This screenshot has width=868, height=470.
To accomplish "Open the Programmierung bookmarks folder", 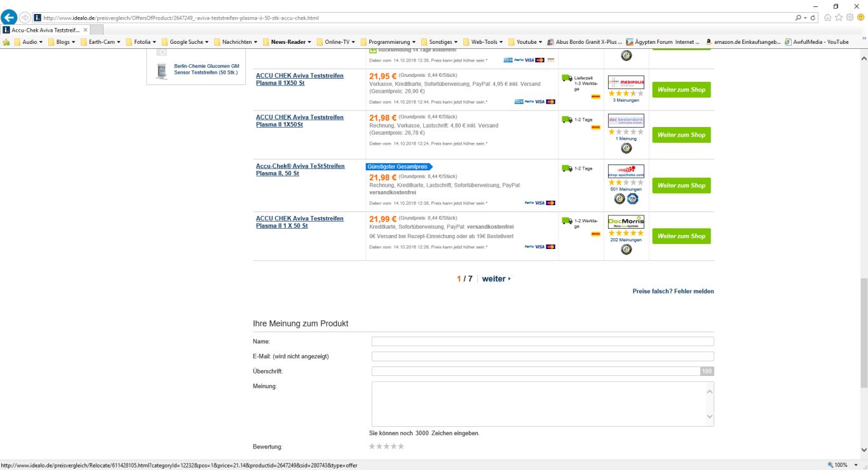I will [388, 42].
